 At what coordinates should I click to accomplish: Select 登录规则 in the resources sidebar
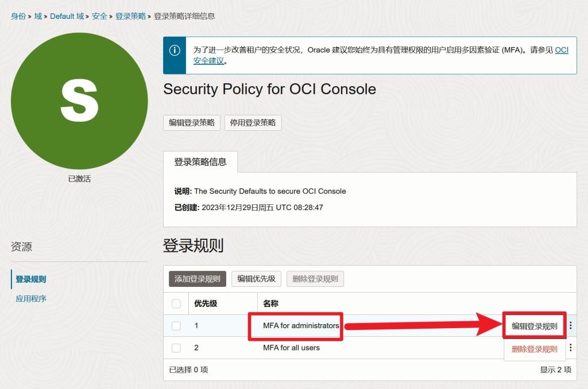(x=31, y=279)
